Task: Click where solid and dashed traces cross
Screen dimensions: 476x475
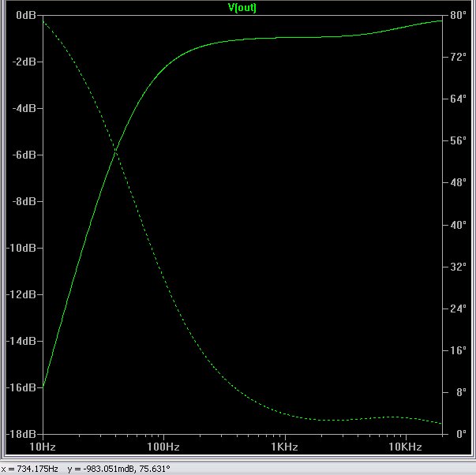Action: click(116, 149)
